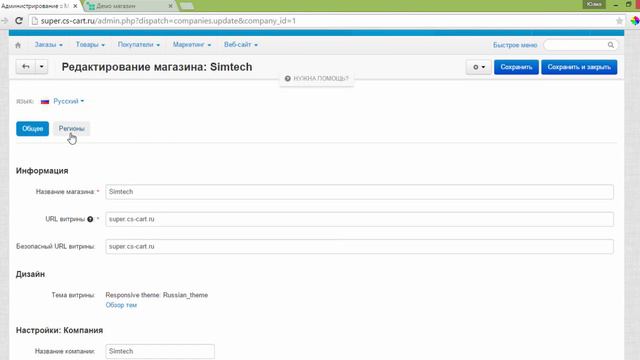The image size is (640, 360).
Task: Click the help icon beside URL витрины
Action: click(x=90, y=219)
